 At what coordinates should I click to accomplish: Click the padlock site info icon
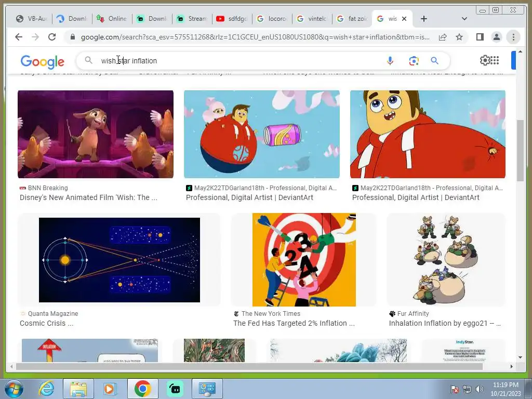coord(72,37)
